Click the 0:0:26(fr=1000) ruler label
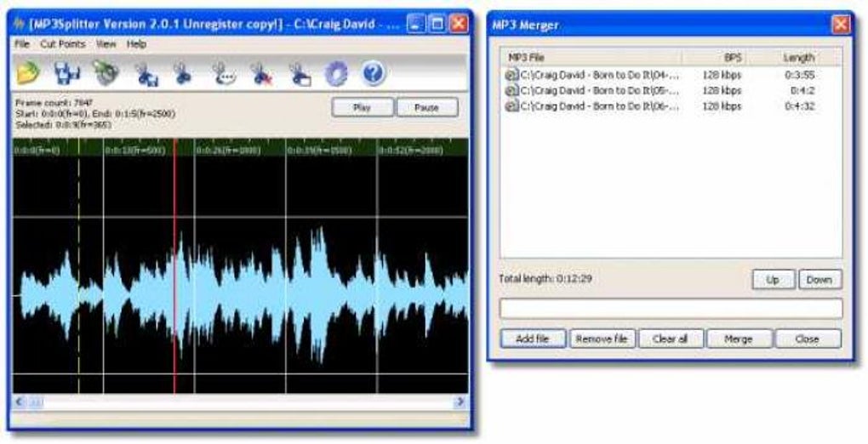Screen dimensions: 868x444 click(x=228, y=151)
